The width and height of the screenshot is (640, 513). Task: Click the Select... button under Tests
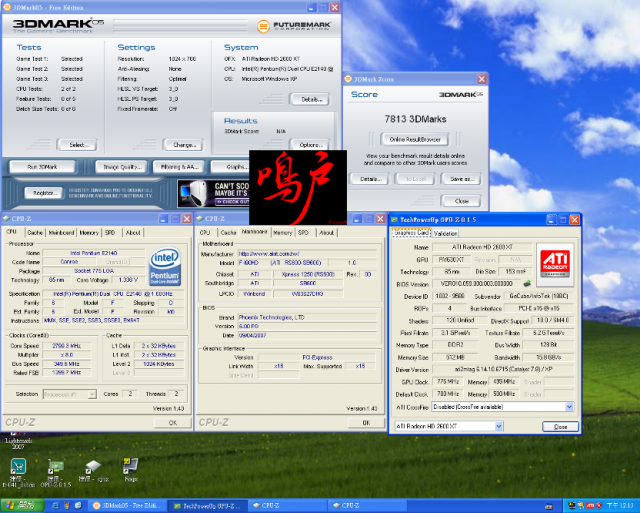pos(77,144)
